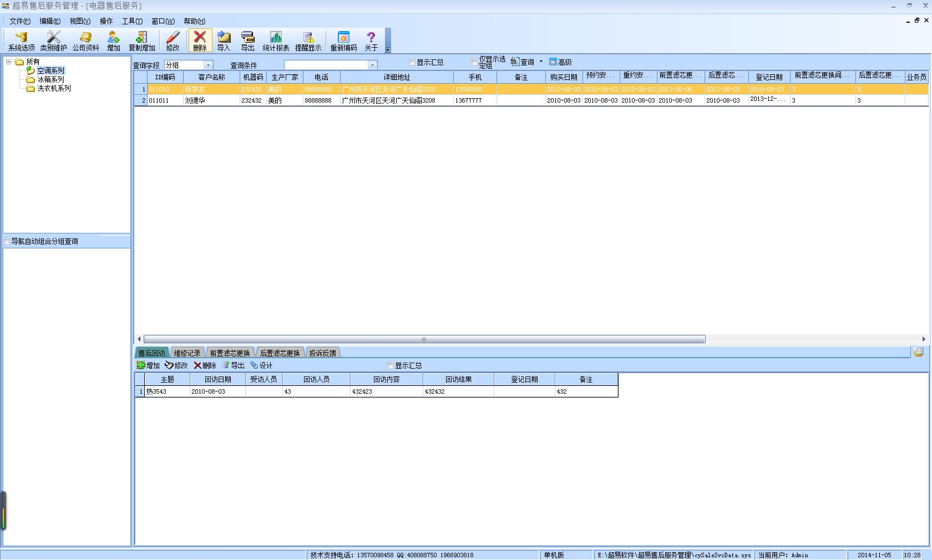Image resolution: width=932 pixels, height=560 pixels.
Task: Switch to the 维修记录 tab
Action: click(x=187, y=353)
